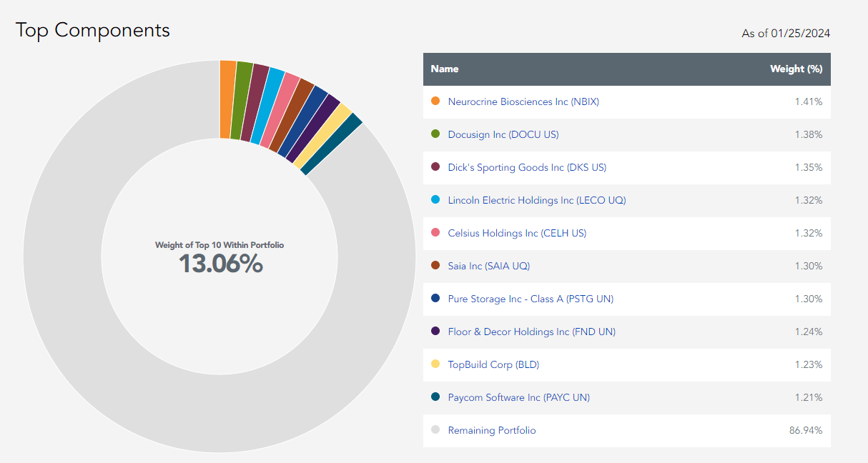
Task: Click the light blue dot for Lincoln Electric
Action: (x=435, y=200)
